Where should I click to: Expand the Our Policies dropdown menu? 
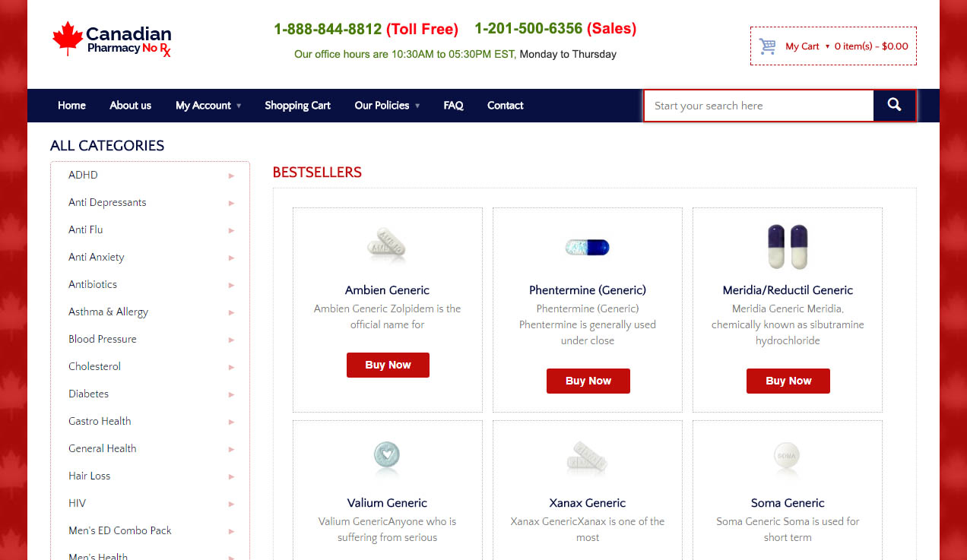coord(387,106)
